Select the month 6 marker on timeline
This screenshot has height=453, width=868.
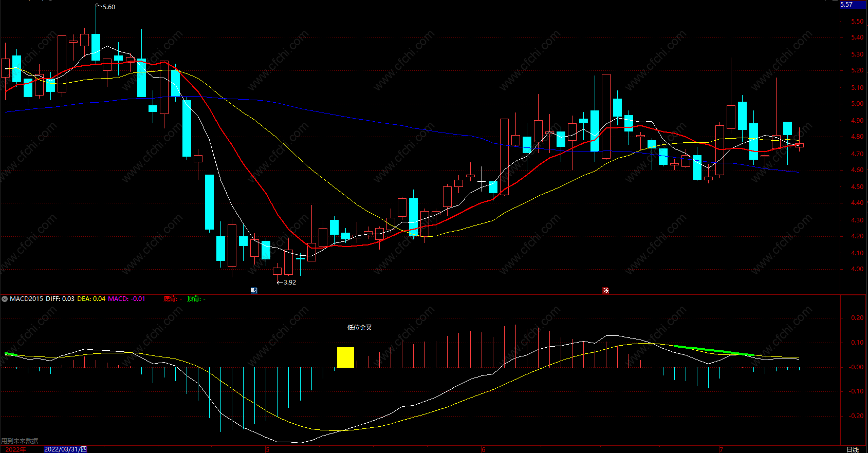point(483,449)
